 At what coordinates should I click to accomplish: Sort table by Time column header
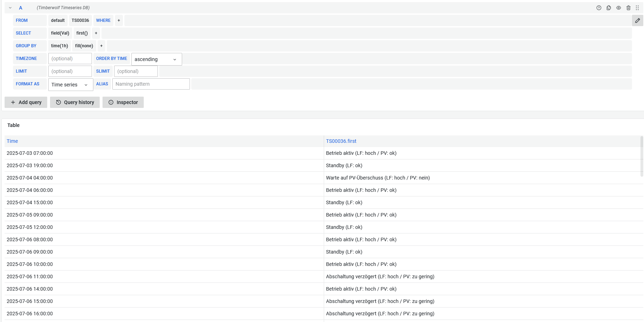coord(12,141)
